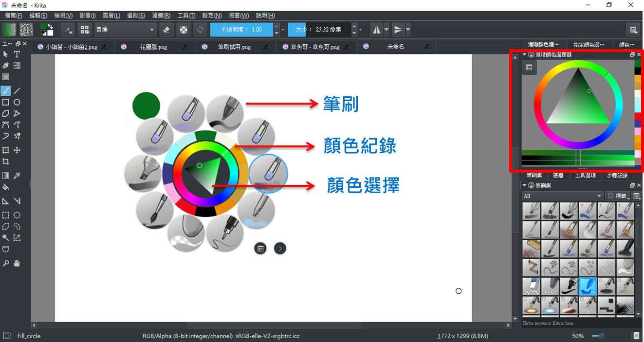Pick the red swatch in color history strip
Image resolution: width=644 pixels, height=342 pixels.
pyautogui.click(x=638, y=116)
